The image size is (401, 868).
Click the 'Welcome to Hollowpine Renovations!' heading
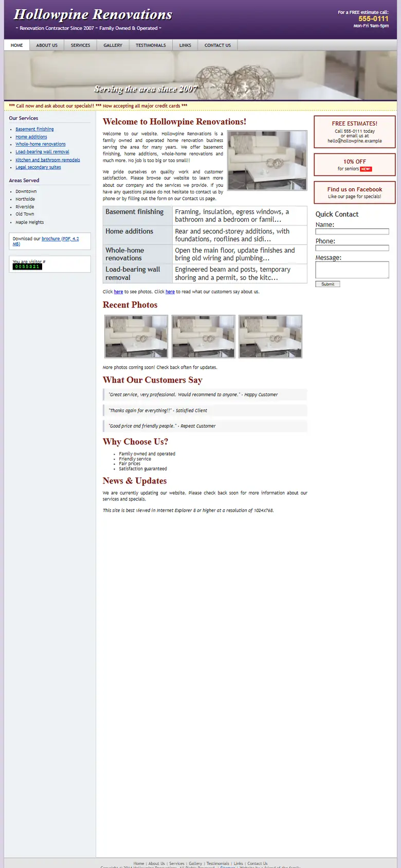pyautogui.click(x=174, y=122)
